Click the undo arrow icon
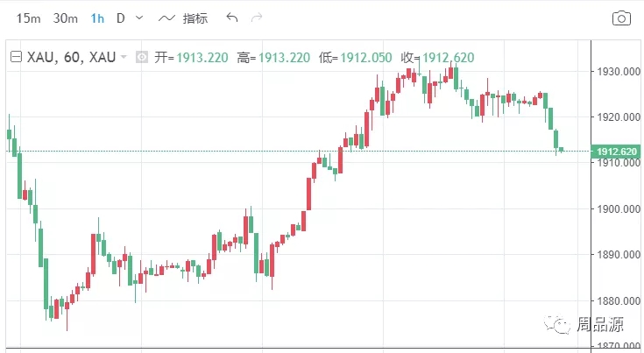 [x=231, y=18]
